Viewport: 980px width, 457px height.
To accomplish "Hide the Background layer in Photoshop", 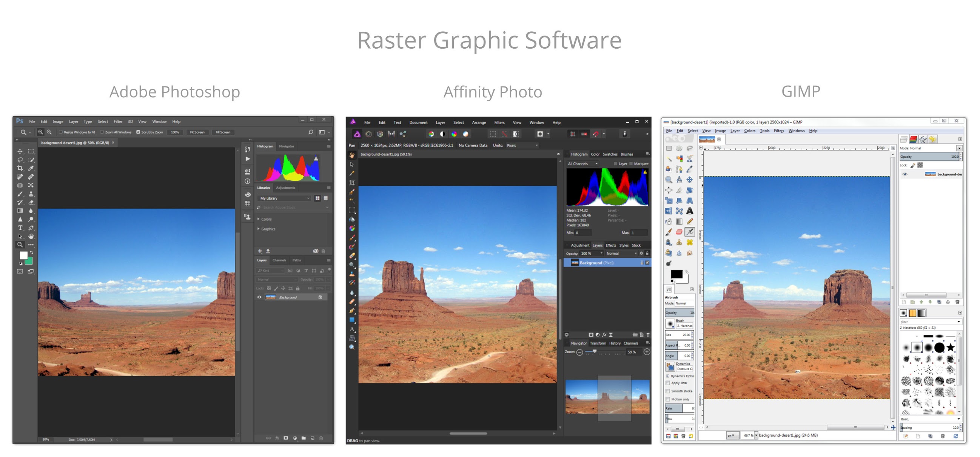I will (259, 297).
